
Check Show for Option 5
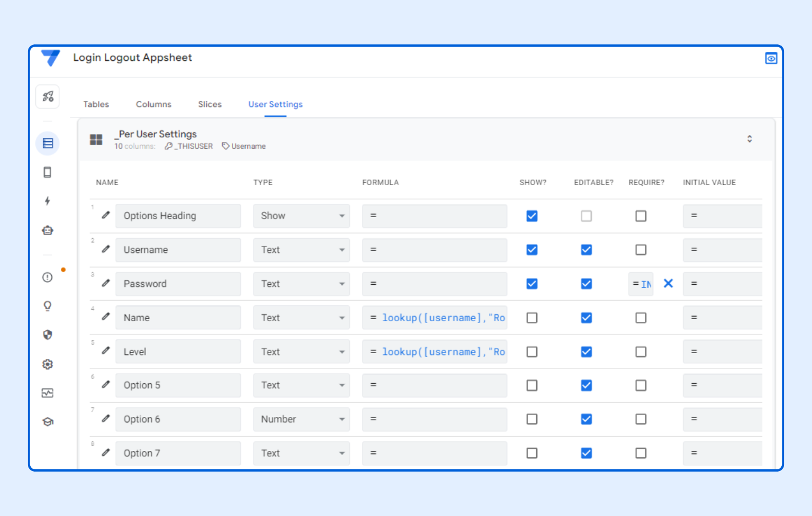(x=532, y=386)
